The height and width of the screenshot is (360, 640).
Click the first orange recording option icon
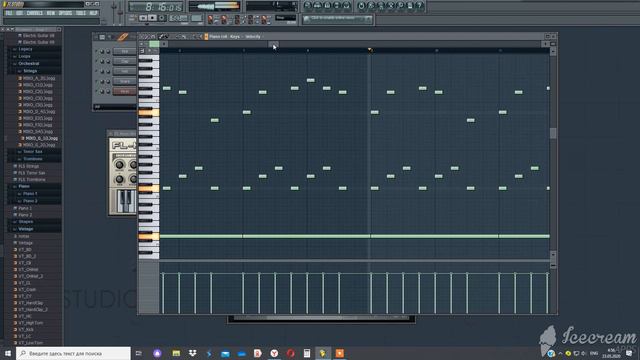click(x=211, y=19)
